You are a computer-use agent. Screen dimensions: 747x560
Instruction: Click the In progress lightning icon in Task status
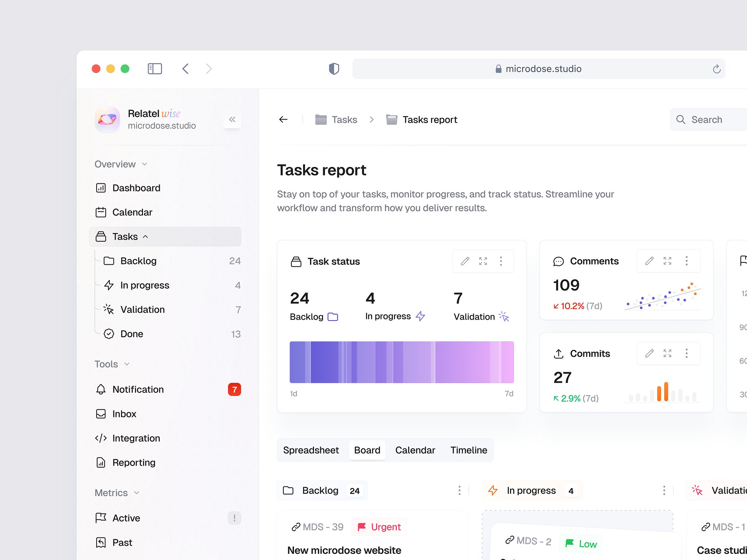[x=420, y=316]
